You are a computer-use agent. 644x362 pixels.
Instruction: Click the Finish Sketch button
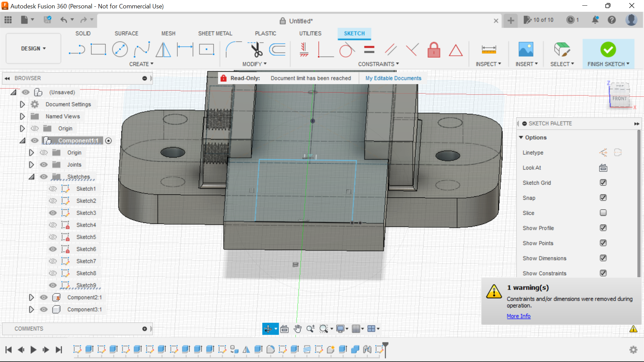(x=608, y=50)
